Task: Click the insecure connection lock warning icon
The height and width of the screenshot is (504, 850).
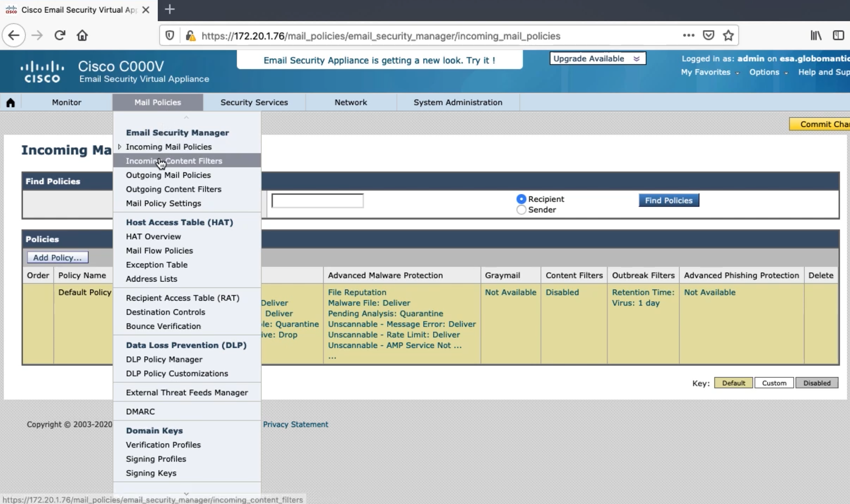Action: click(x=190, y=36)
